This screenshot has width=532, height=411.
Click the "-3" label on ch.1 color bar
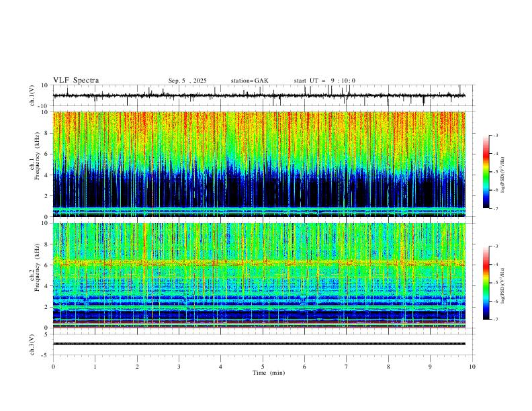click(x=496, y=136)
